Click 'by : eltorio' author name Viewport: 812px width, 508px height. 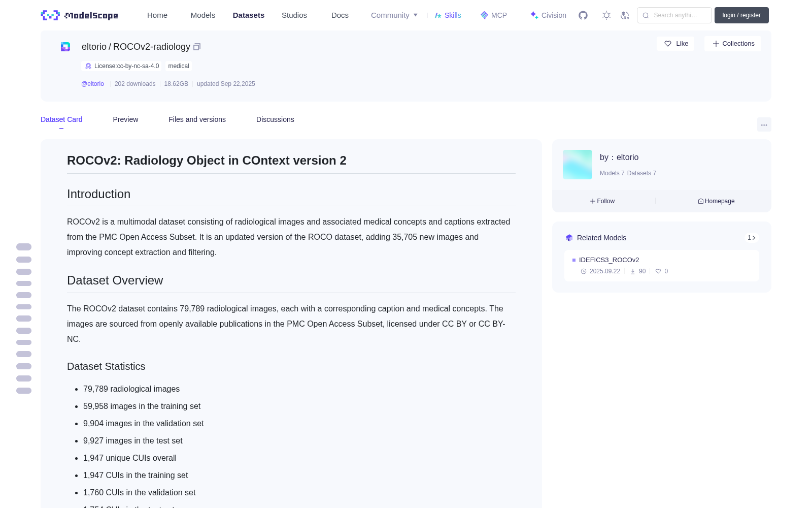619,157
